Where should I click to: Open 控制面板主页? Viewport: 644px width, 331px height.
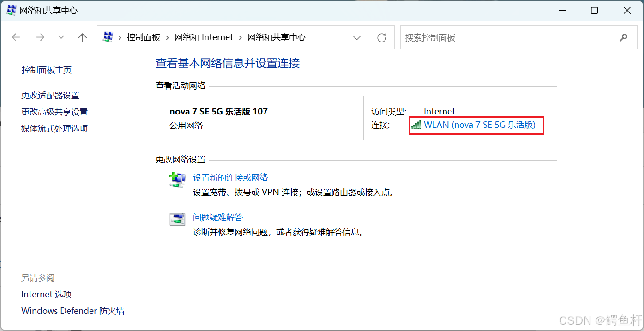[x=47, y=70]
